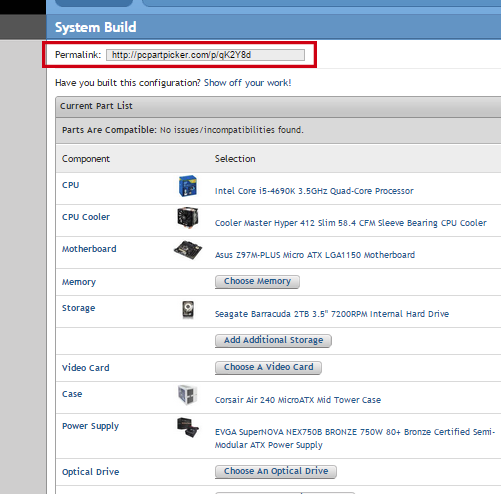Click the Cooler Master CPU cooler image
Screen dimensions: 501x494
(188, 218)
